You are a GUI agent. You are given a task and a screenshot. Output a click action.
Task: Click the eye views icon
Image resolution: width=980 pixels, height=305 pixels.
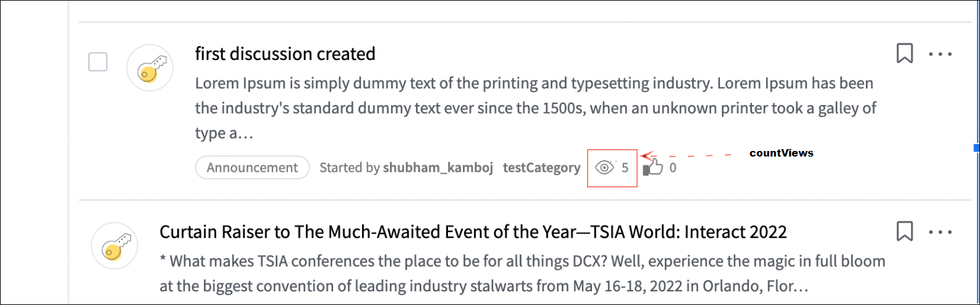(604, 168)
